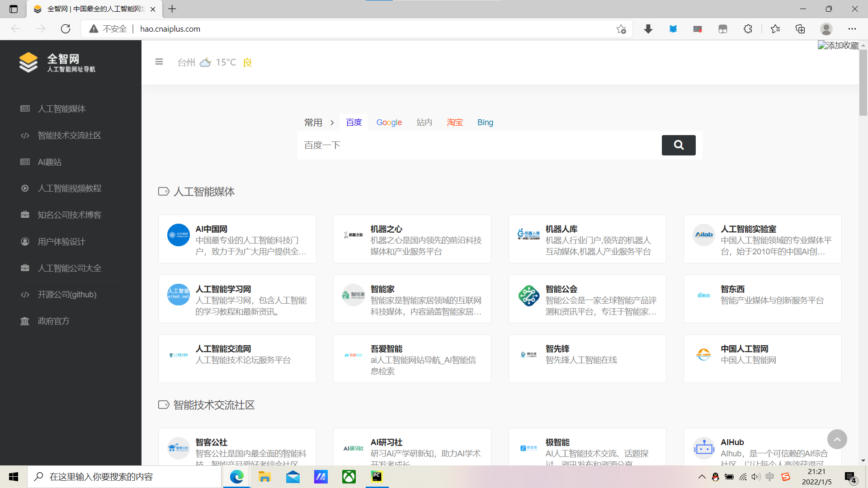
Task: Open the 人工智能实验室 card
Action: point(763,239)
